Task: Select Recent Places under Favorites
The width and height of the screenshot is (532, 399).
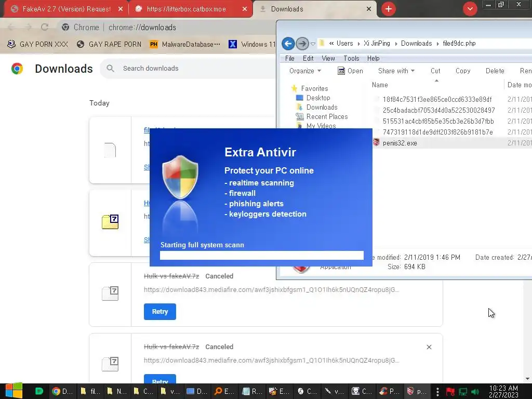Action: [x=322, y=117]
